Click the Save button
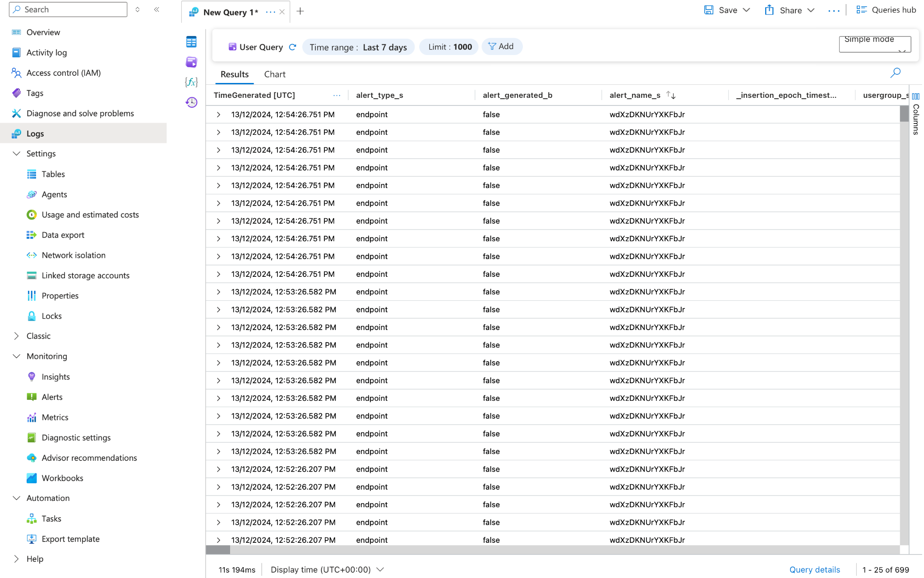Viewport: 924px width, 578px height. coord(721,10)
